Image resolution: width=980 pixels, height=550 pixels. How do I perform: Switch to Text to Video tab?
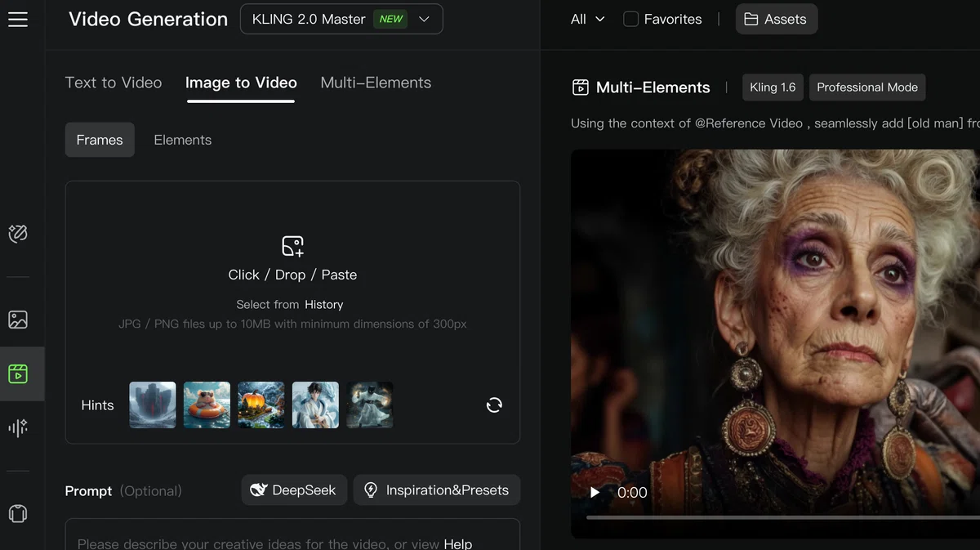[114, 83]
